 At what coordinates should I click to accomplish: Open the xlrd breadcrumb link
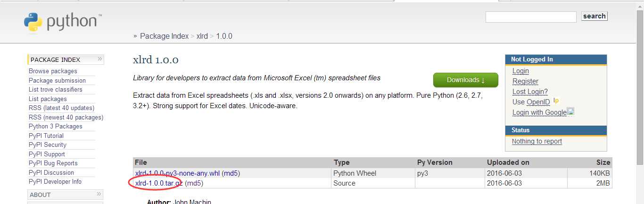(202, 36)
